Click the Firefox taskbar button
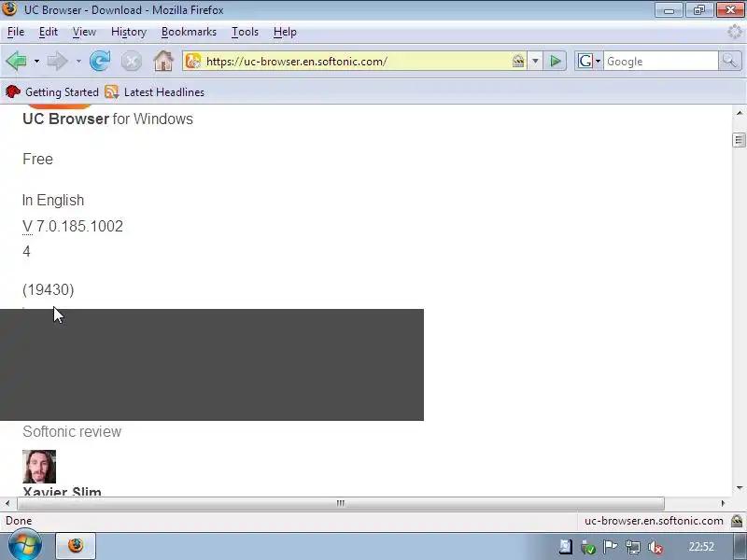The height and width of the screenshot is (560, 747). (x=76, y=546)
